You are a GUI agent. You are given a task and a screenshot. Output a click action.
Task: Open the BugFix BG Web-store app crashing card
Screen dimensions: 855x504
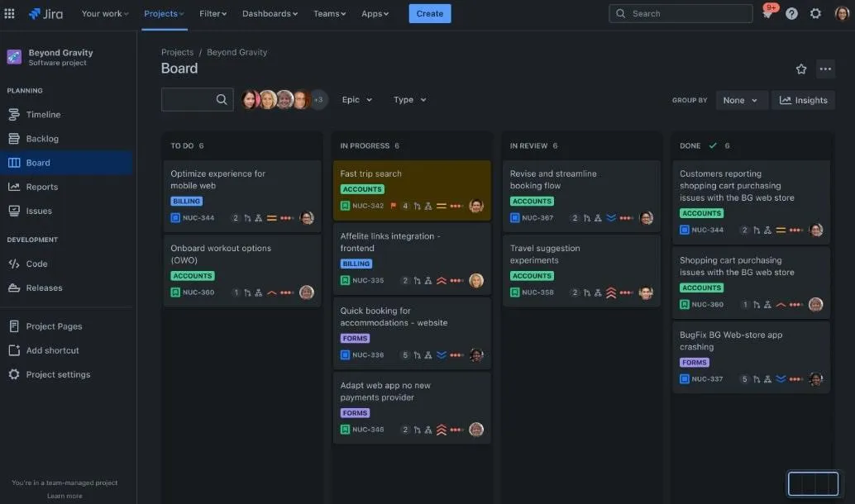(751, 357)
